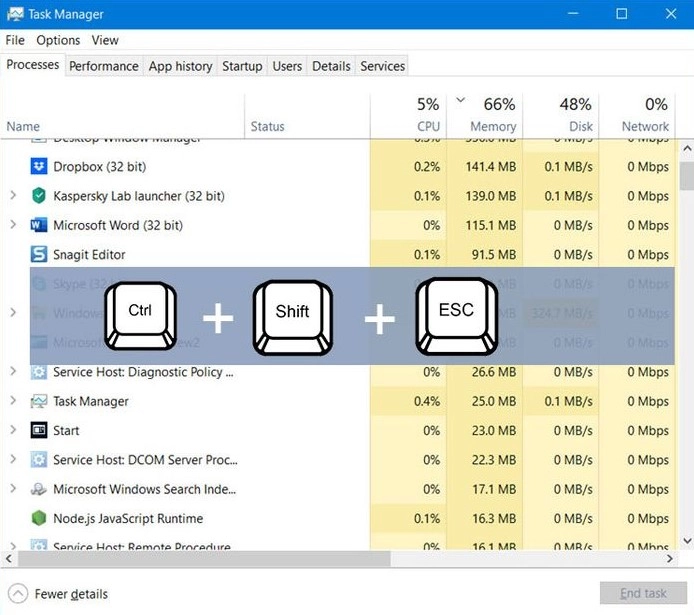Click the Snagit Editor icon
This screenshot has width=694, height=615.
[x=39, y=254]
